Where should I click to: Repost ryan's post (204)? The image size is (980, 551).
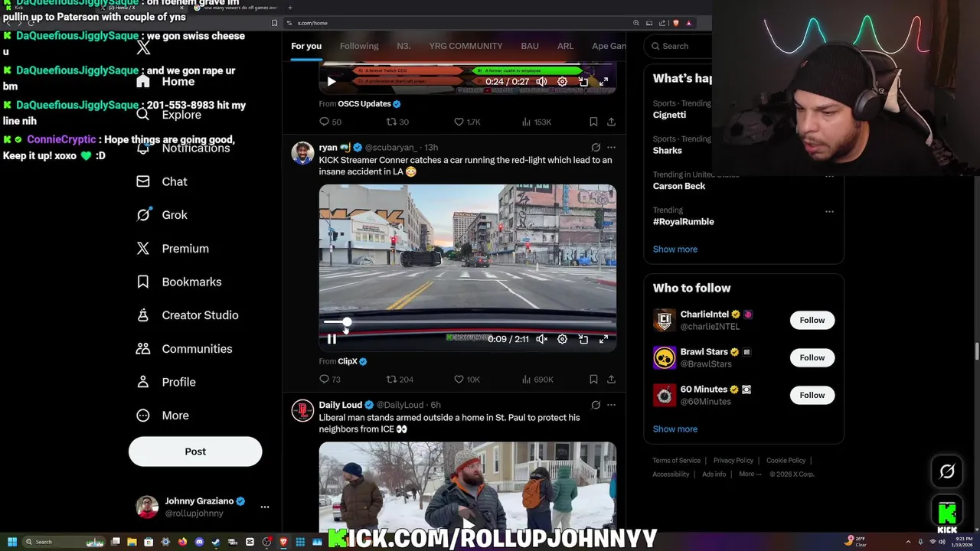pyautogui.click(x=400, y=380)
